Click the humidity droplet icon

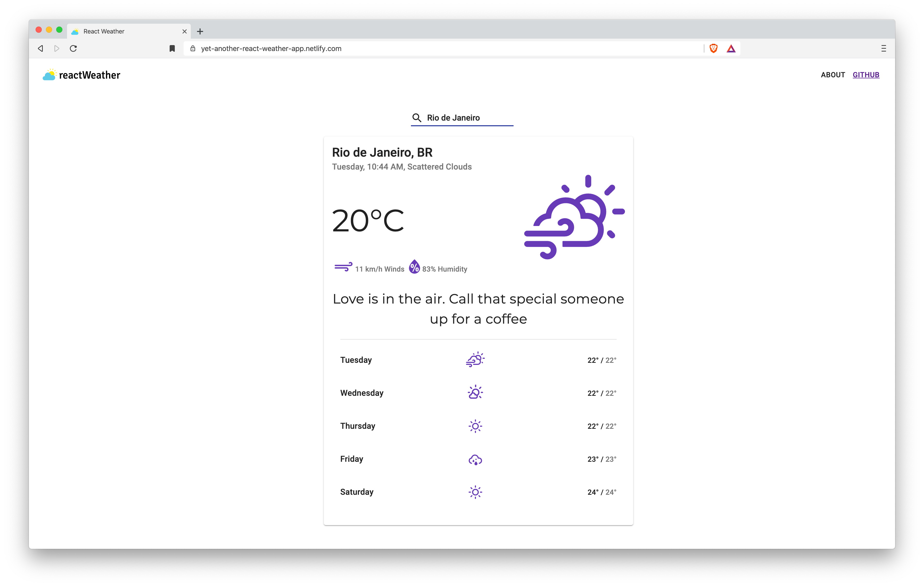click(414, 266)
